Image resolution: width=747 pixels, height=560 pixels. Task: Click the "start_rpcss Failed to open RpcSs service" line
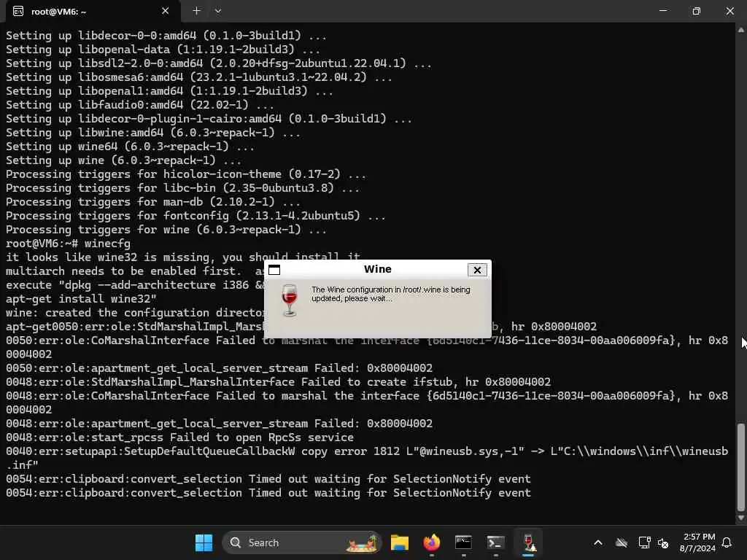tap(179, 437)
